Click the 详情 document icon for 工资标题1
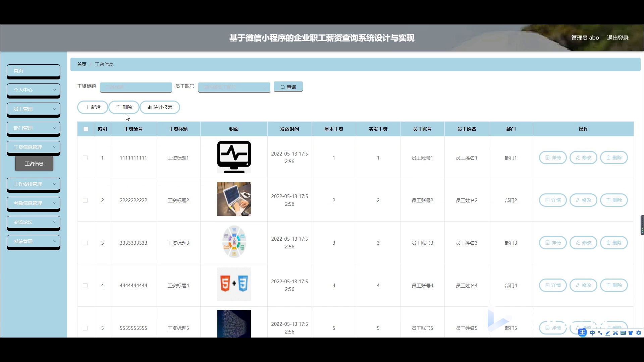 tap(547, 158)
